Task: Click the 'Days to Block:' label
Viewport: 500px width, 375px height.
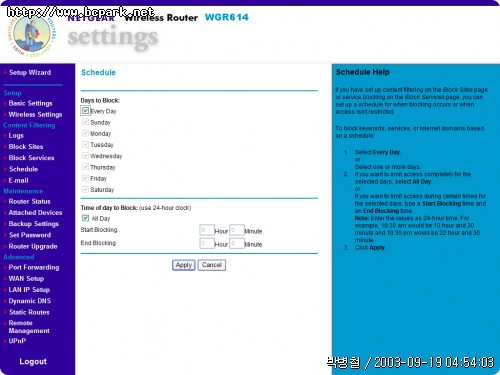Action: point(100,101)
